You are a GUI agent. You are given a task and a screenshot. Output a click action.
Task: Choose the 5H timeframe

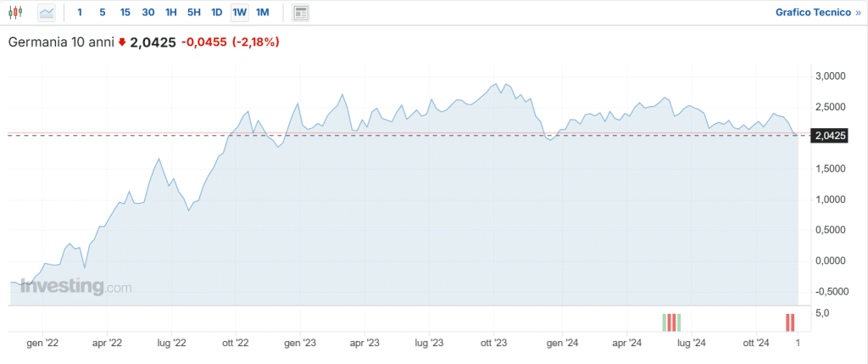194,13
